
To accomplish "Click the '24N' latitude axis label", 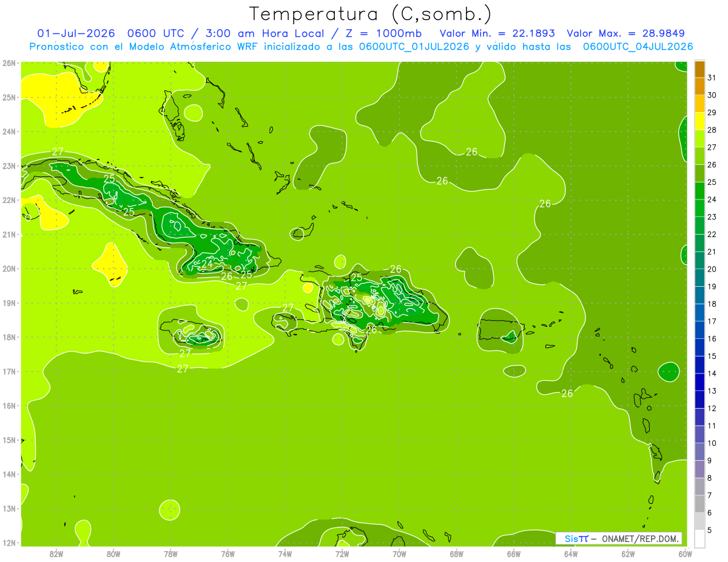I will [9, 132].
